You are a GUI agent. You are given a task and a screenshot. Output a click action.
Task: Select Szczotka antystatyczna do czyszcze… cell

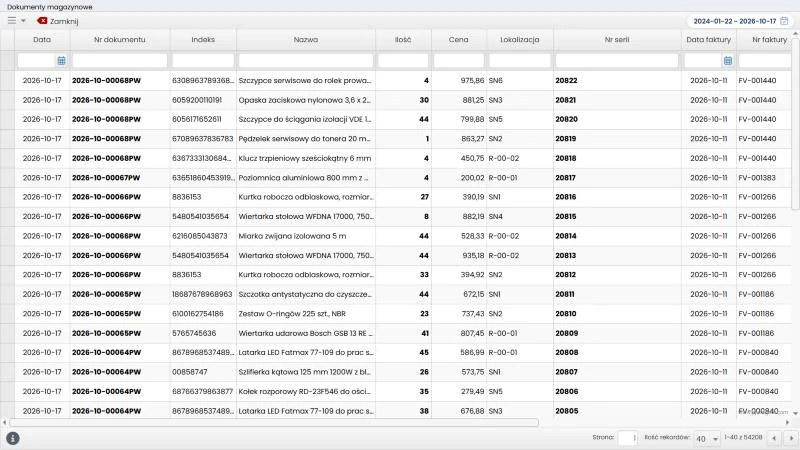306,294
